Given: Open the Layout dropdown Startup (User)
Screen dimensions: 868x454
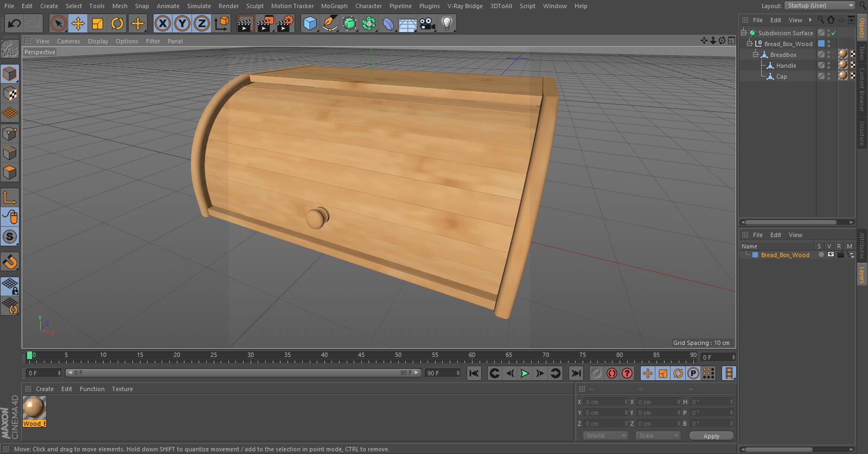Looking at the screenshot, I should 820,5.
